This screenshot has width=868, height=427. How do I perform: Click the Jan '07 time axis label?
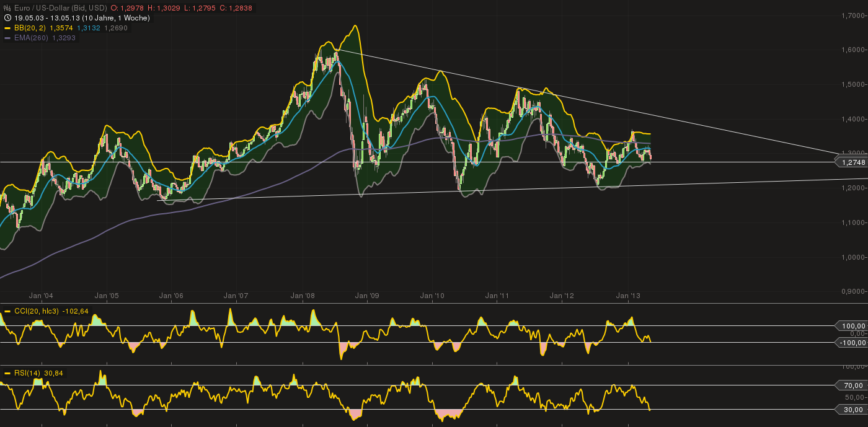(x=236, y=297)
